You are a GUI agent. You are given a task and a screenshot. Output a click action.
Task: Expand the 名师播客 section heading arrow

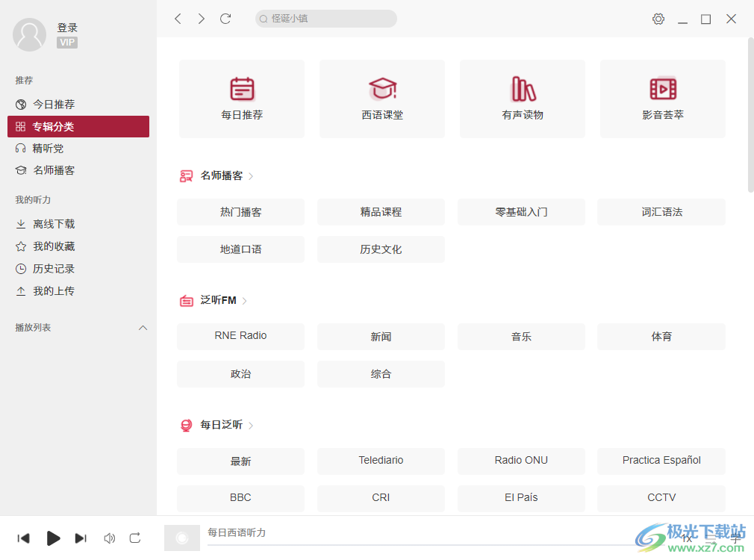pyautogui.click(x=251, y=176)
